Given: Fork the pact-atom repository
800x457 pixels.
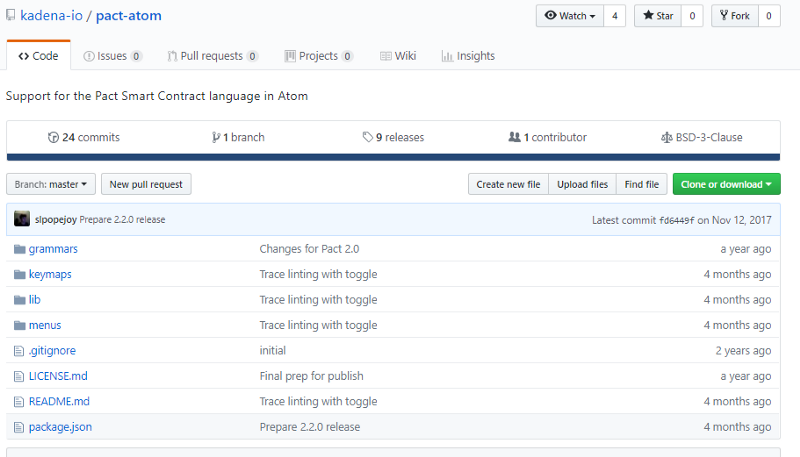Looking at the screenshot, I should pyautogui.click(x=734, y=16).
